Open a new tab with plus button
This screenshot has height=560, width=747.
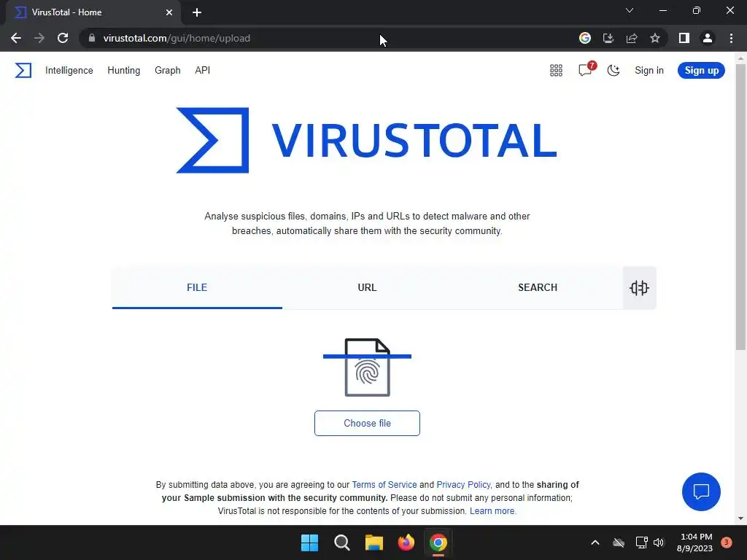(197, 12)
